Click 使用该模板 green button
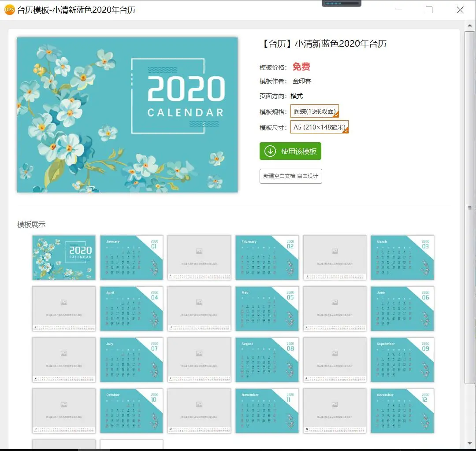476x451 pixels. click(290, 151)
